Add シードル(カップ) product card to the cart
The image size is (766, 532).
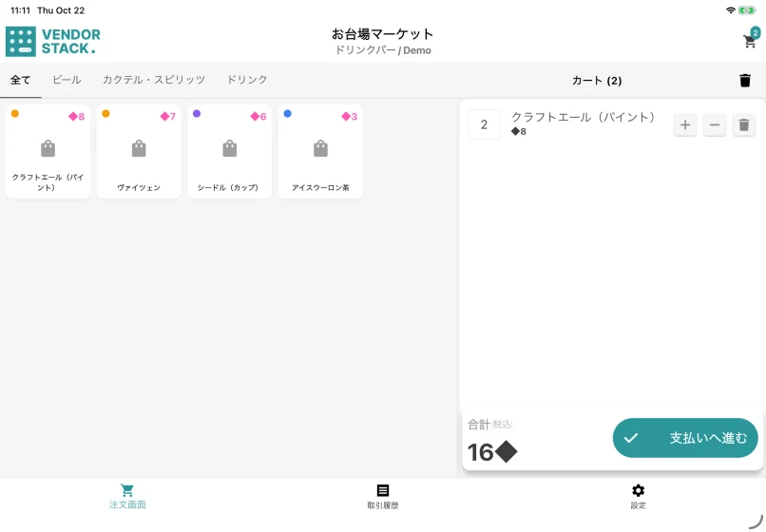230,151
